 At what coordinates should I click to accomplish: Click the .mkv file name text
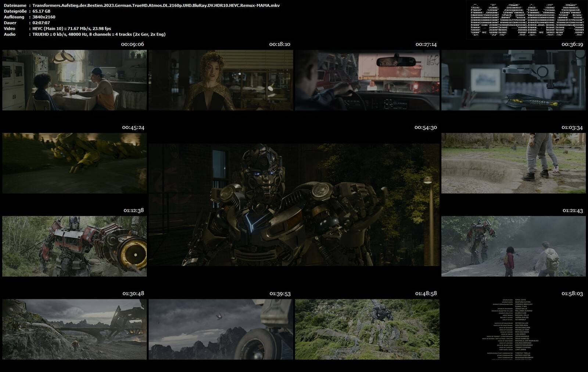pos(156,6)
